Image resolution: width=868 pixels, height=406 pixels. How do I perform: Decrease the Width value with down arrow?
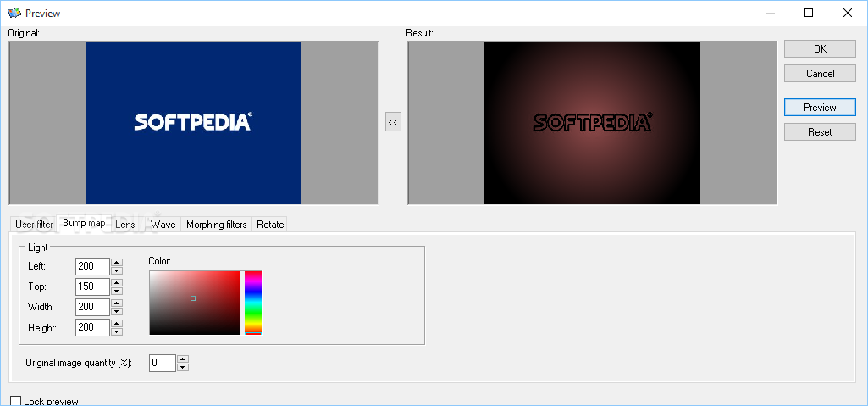(x=117, y=311)
